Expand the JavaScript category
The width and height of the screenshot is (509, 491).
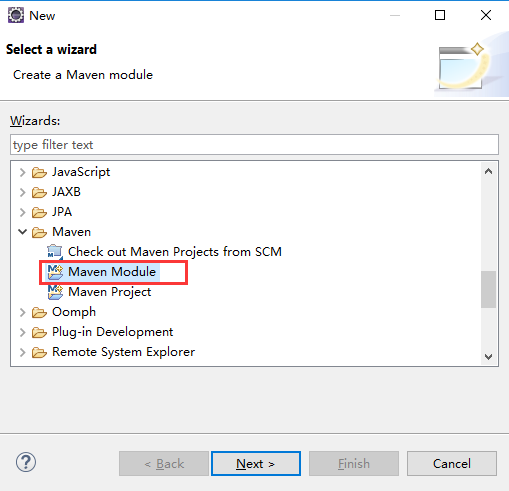[22, 172]
